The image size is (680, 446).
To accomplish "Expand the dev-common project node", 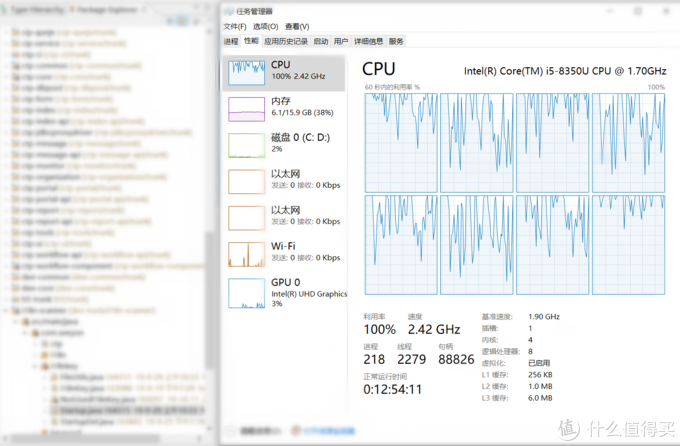I will (x=7, y=277).
